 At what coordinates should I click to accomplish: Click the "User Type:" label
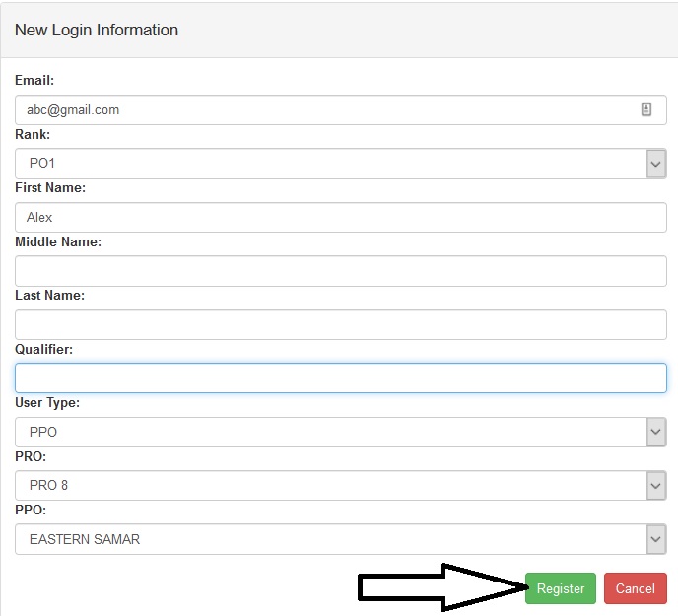(x=47, y=402)
